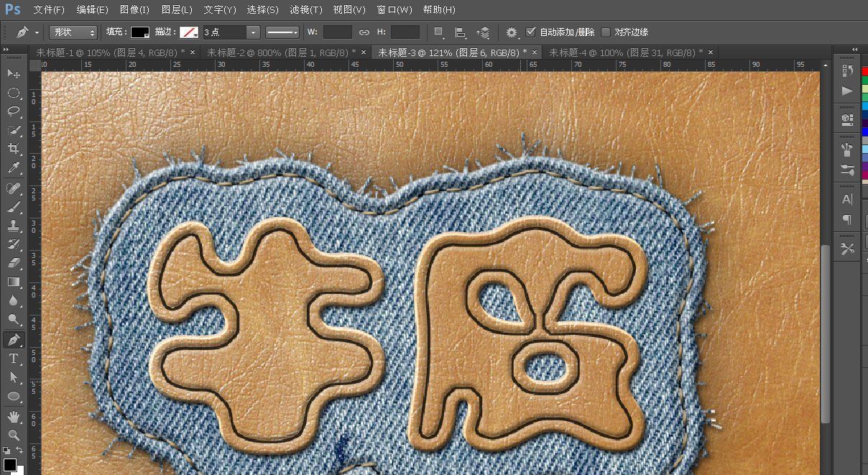This screenshot has width=868, height=475.
Task: Select the Lasso tool
Action: (x=14, y=111)
